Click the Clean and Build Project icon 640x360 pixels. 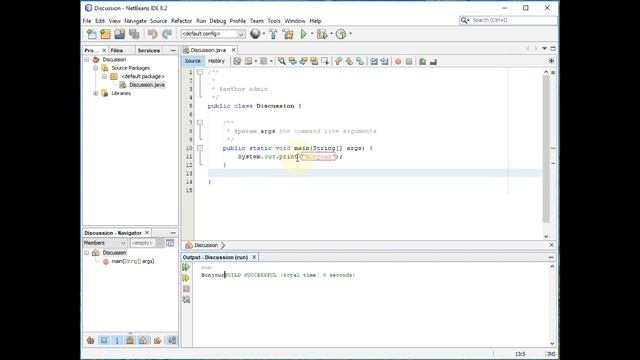288,34
